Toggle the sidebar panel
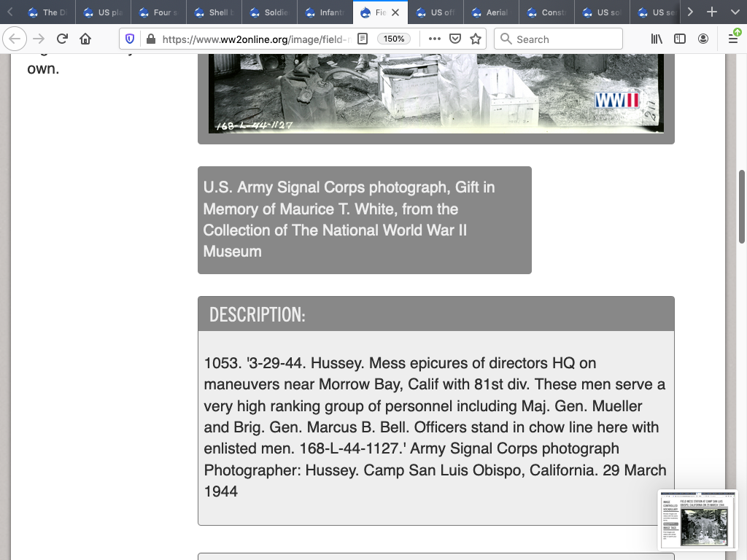Viewport: 747px width, 560px height. click(x=680, y=39)
